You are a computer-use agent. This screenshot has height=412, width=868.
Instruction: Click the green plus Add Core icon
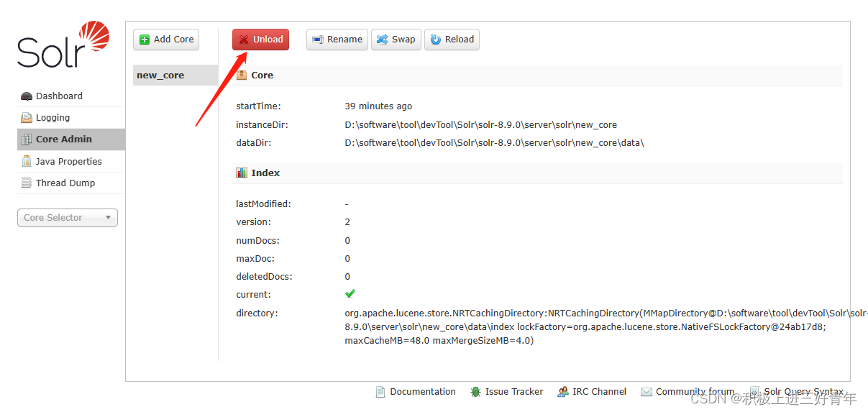tap(145, 40)
